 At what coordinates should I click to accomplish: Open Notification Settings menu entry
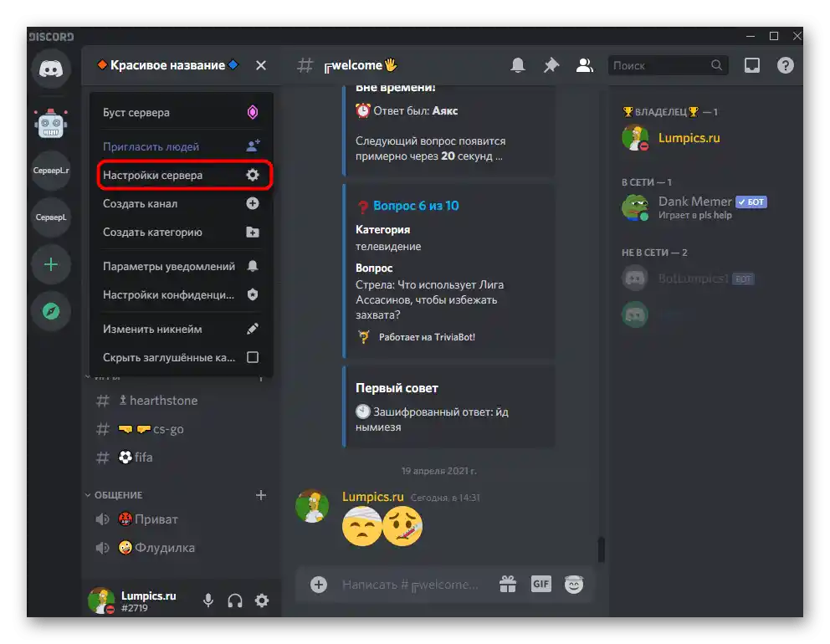point(181,266)
